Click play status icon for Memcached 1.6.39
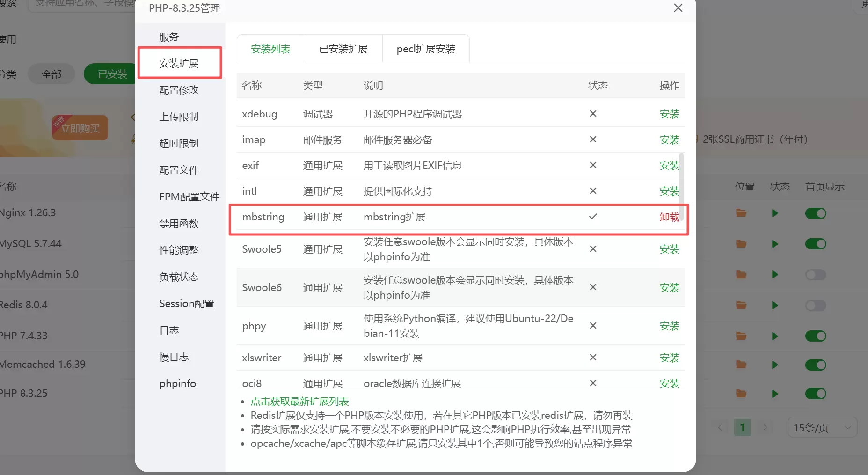This screenshot has width=868, height=475. pyautogui.click(x=775, y=365)
